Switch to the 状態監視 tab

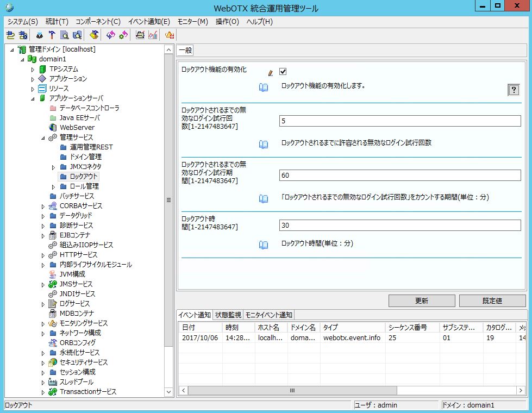[x=228, y=315]
